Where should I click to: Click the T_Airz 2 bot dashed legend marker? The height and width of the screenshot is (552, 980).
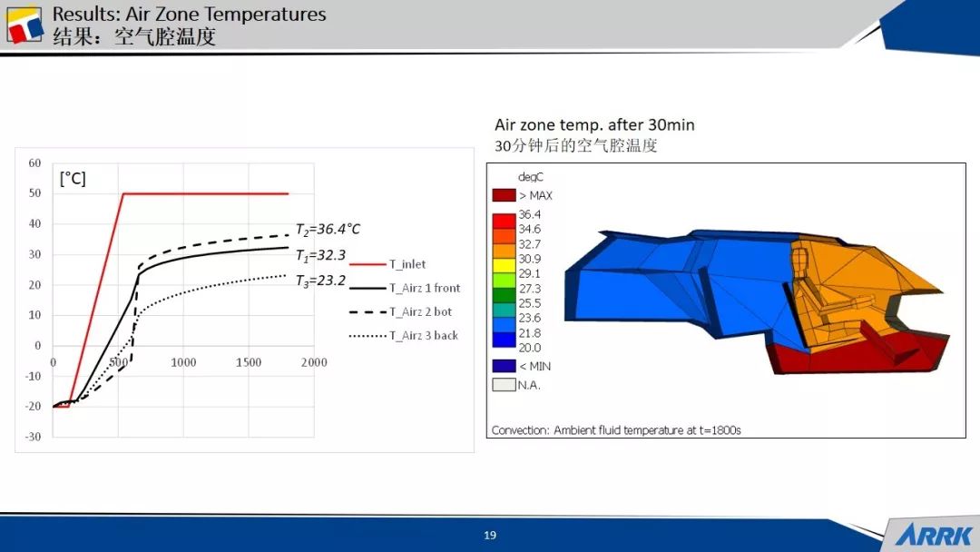367,311
